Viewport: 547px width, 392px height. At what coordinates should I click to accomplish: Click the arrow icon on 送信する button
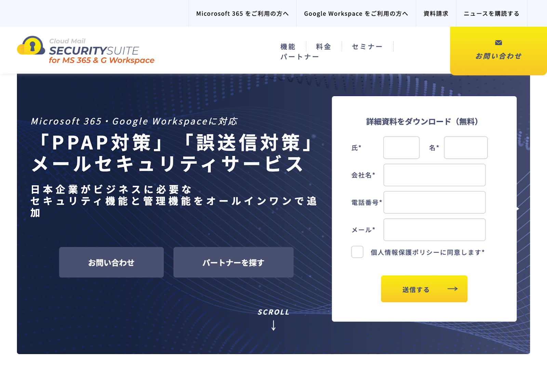pyautogui.click(x=453, y=289)
